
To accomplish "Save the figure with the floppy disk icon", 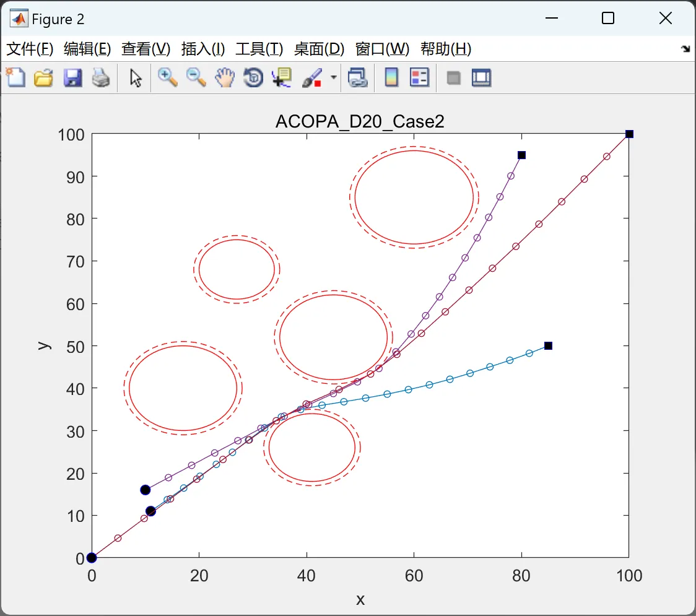I will tap(73, 77).
